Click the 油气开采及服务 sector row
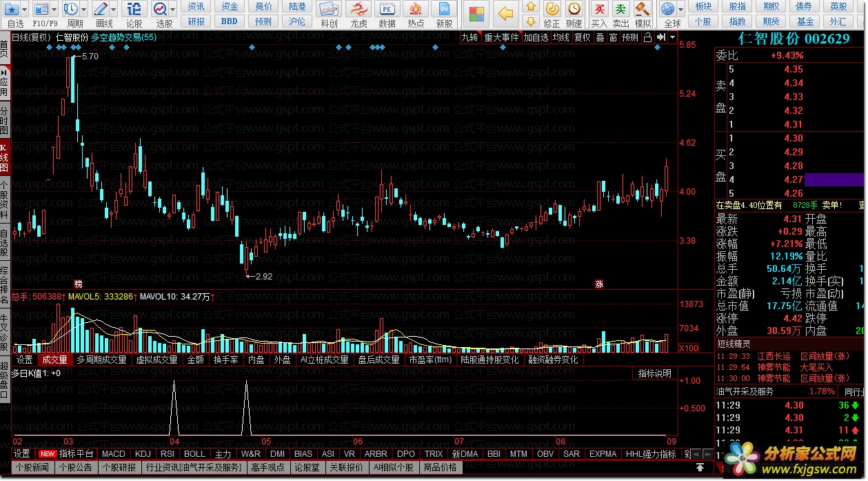The image size is (868, 481). [790, 391]
